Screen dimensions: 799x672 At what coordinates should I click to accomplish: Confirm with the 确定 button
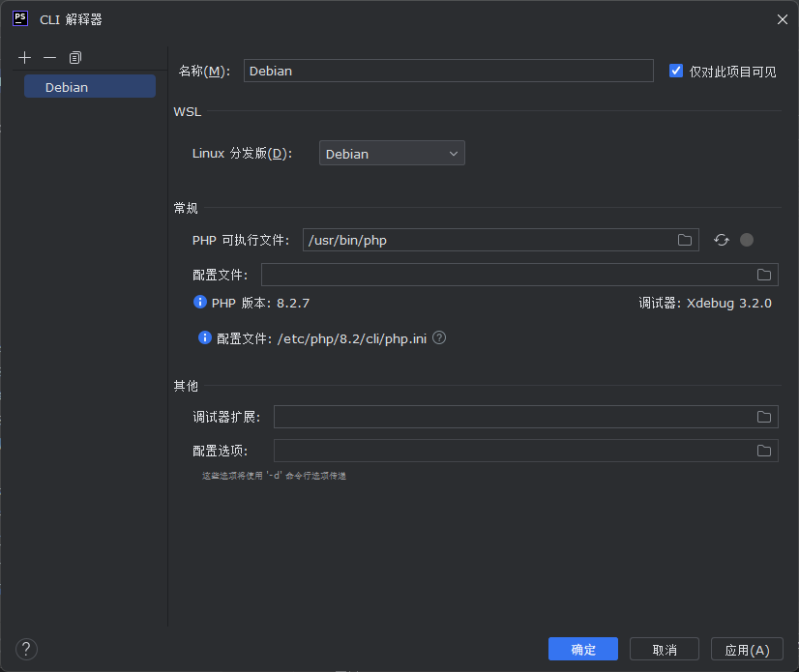click(x=583, y=649)
